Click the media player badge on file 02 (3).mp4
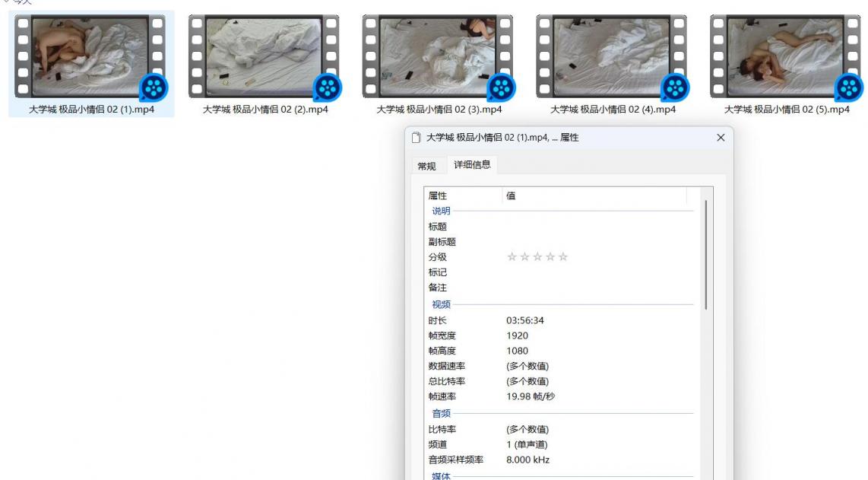Image resolution: width=868 pixels, height=480 pixels. pyautogui.click(x=501, y=87)
